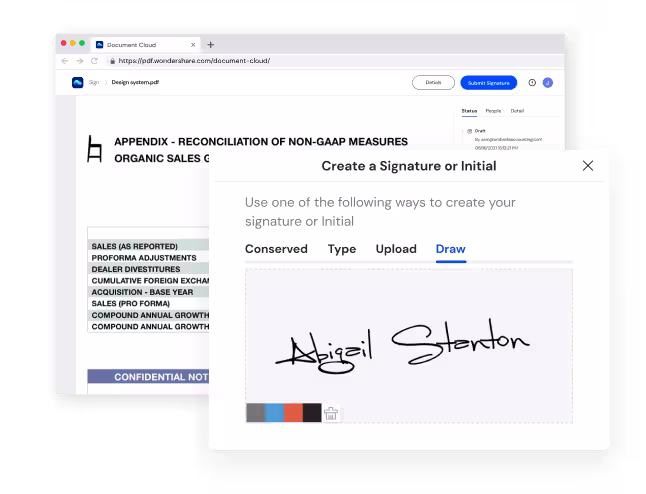Clear the drawn signature with trash icon
The width and height of the screenshot is (646, 494).
[x=330, y=413]
